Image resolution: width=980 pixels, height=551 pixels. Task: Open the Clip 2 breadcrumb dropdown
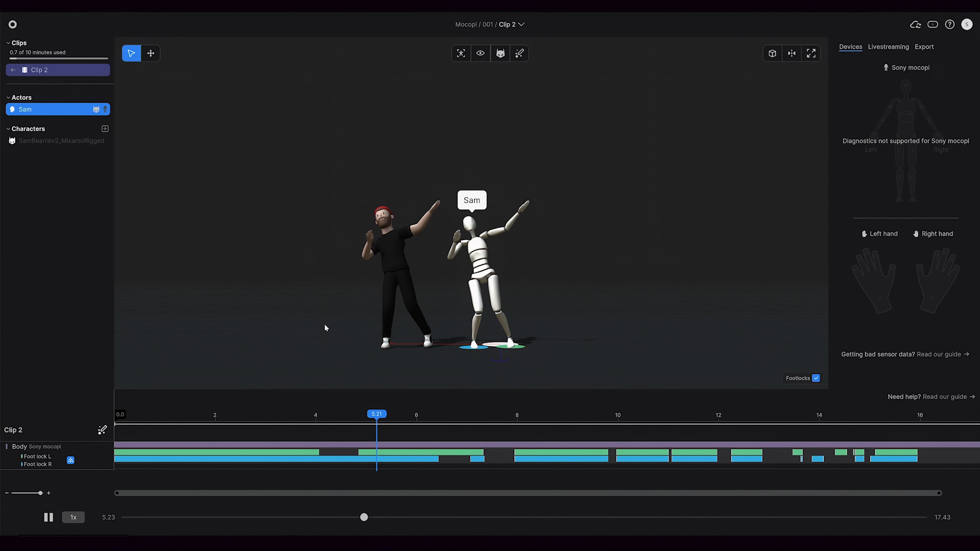[512, 24]
